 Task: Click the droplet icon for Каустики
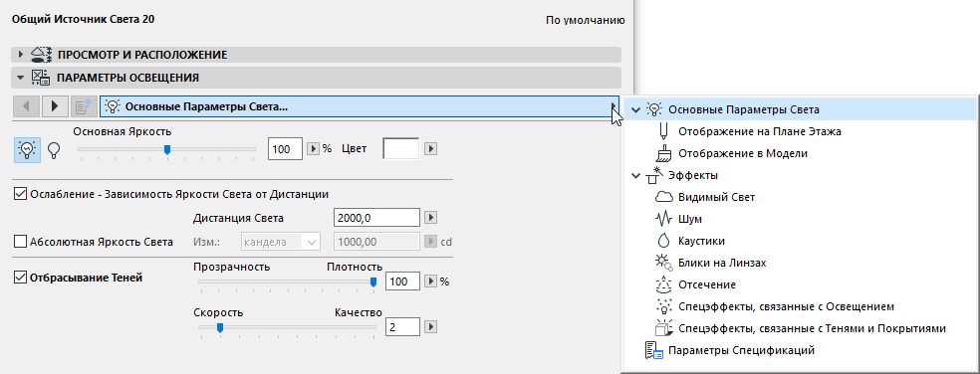point(663,241)
